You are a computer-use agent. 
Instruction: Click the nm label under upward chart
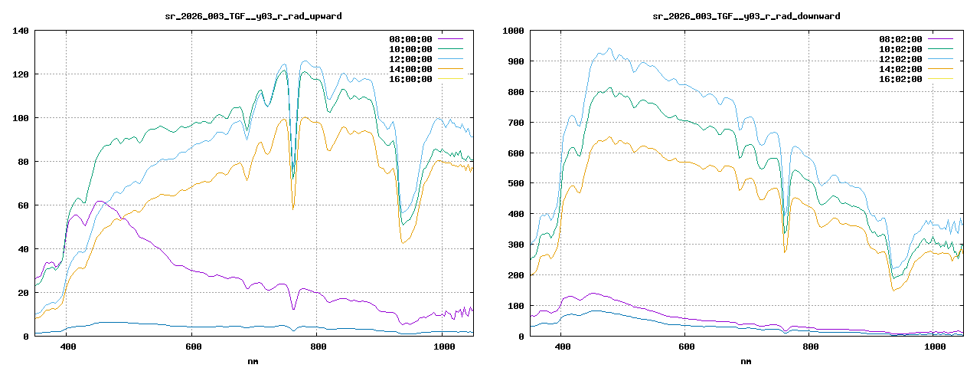click(x=253, y=360)
